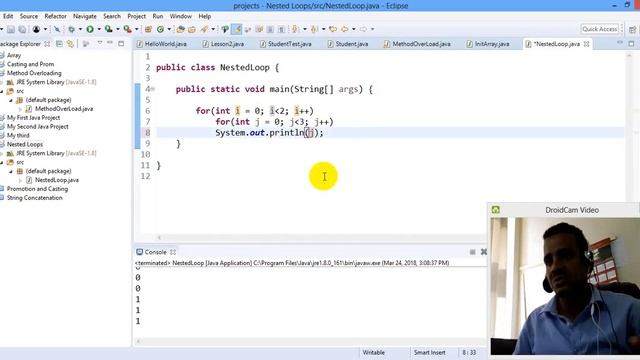Screen dimensions: 640x360
Task: Click the Forward navigation arrow icon
Action: point(363,29)
